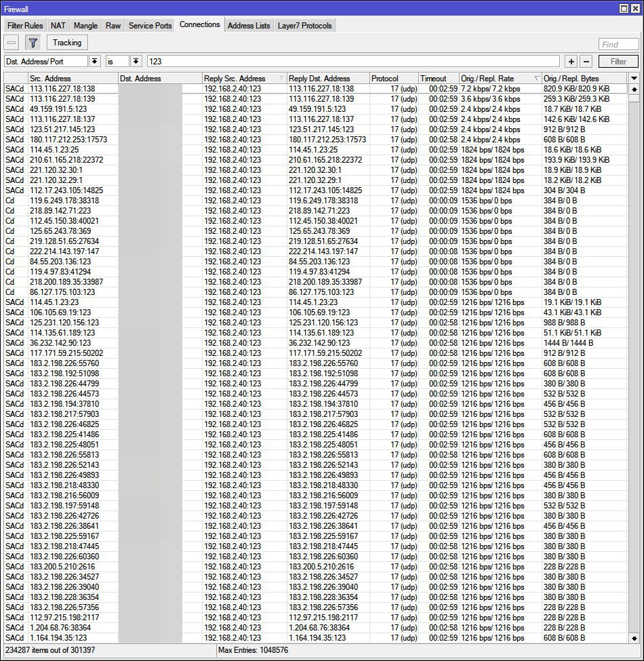Viewport: 644px width, 661px height.
Task: Open the column chooser dropdown arrow
Action: [x=634, y=79]
